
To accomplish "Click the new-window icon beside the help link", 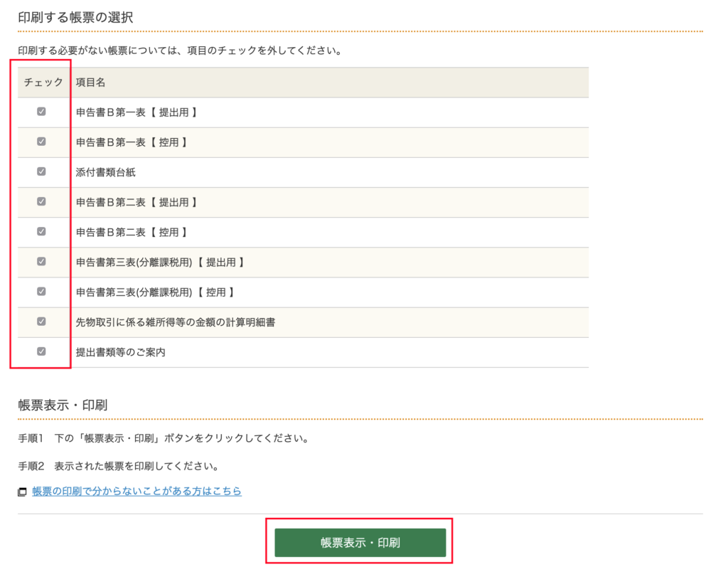I will pyautogui.click(x=23, y=492).
